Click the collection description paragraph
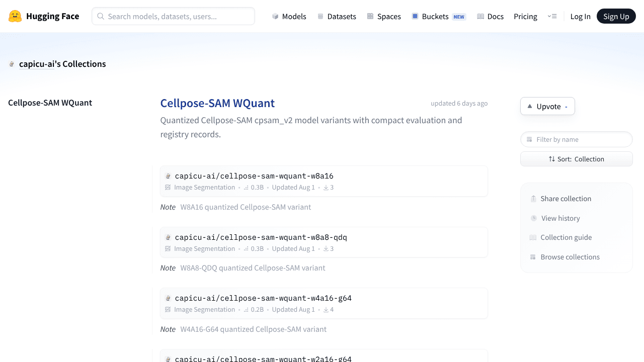Image resolution: width=644 pixels, height=362 pixels. coord(311,127)
